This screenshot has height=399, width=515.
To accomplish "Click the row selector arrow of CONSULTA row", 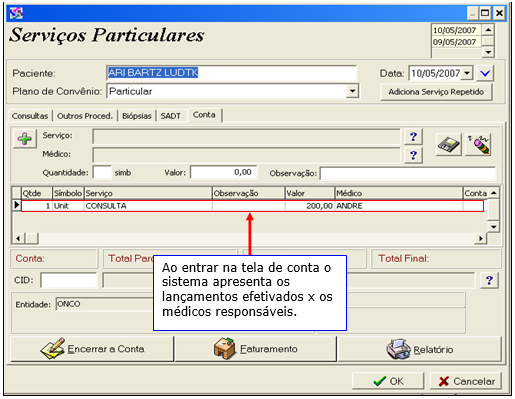I will click(16, 205).
